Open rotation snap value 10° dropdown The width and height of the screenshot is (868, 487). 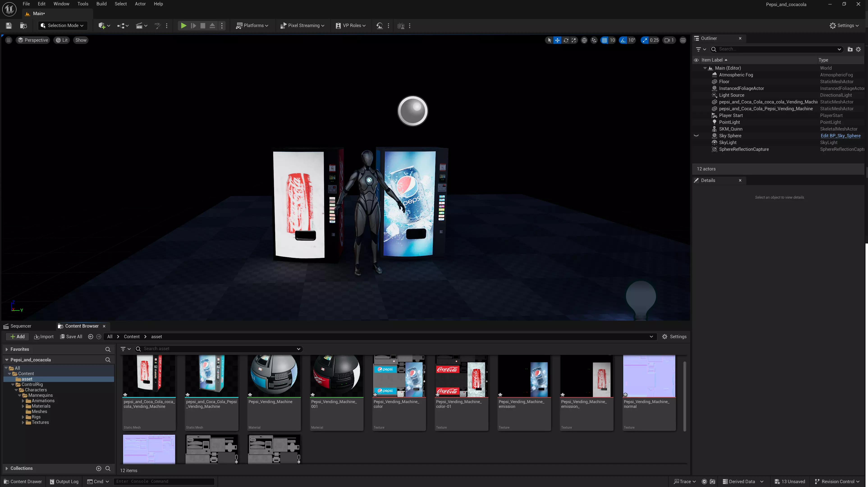pos(632,40)
